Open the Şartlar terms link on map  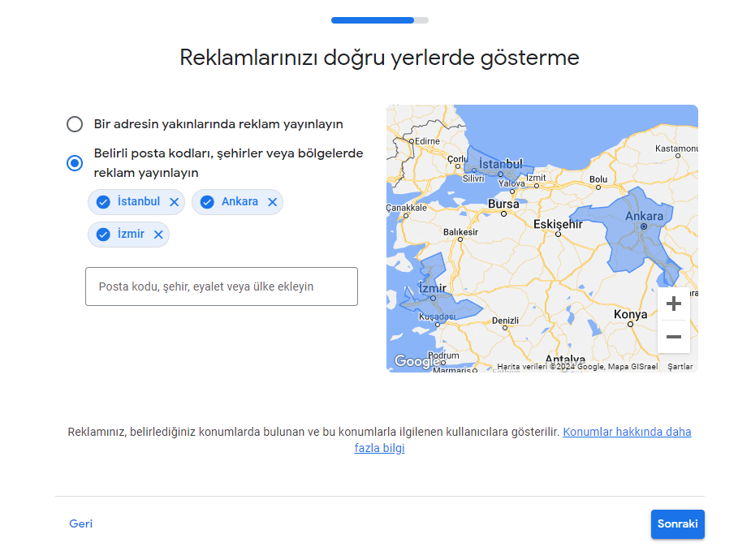point(680,367)
